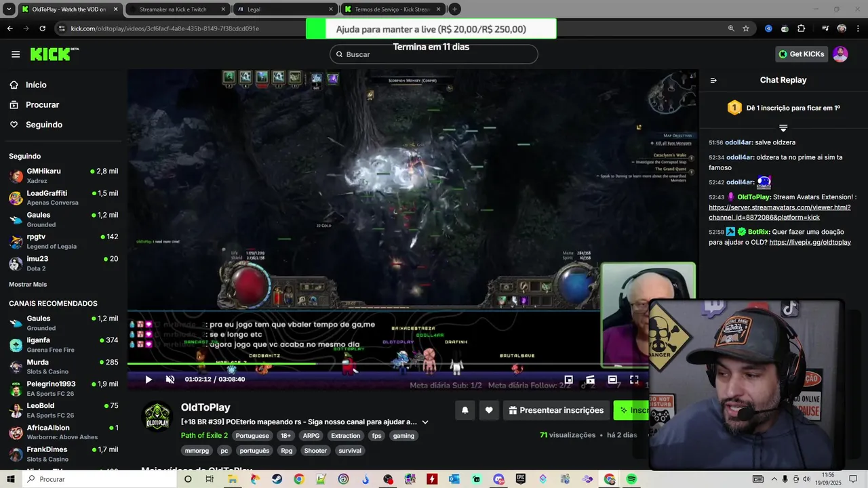
Task: Open the Outlook icon on the taskbar
Action: [x=454, y=479]
